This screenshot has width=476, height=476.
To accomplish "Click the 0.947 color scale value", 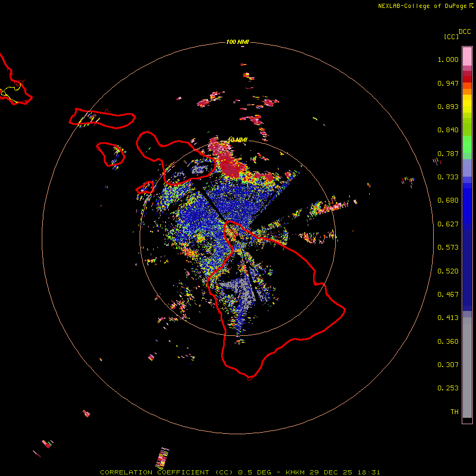I will (x=448, y=83).
